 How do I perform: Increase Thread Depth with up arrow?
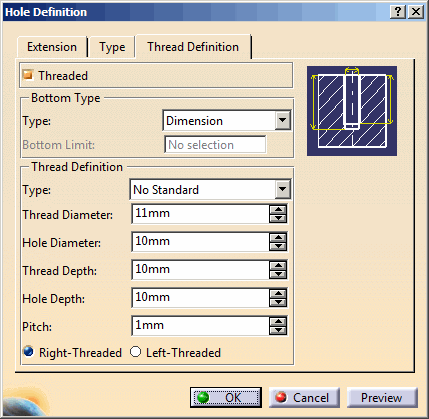[x=278, y=266]
